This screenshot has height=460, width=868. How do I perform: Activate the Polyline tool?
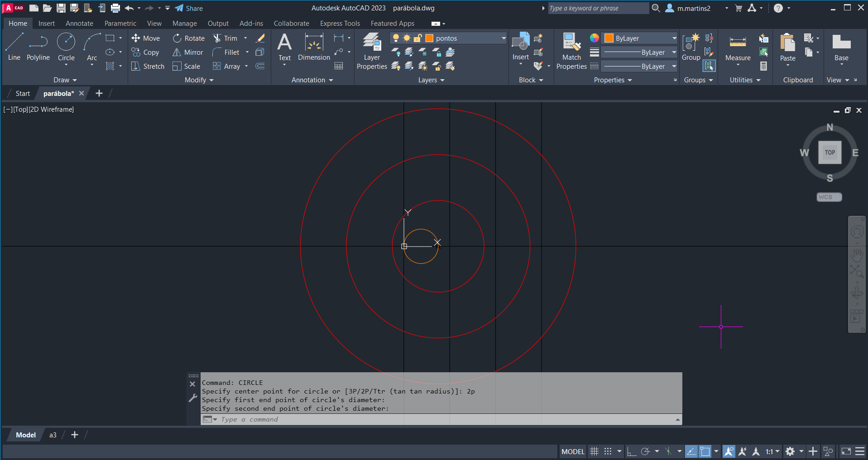pos(38,47)
